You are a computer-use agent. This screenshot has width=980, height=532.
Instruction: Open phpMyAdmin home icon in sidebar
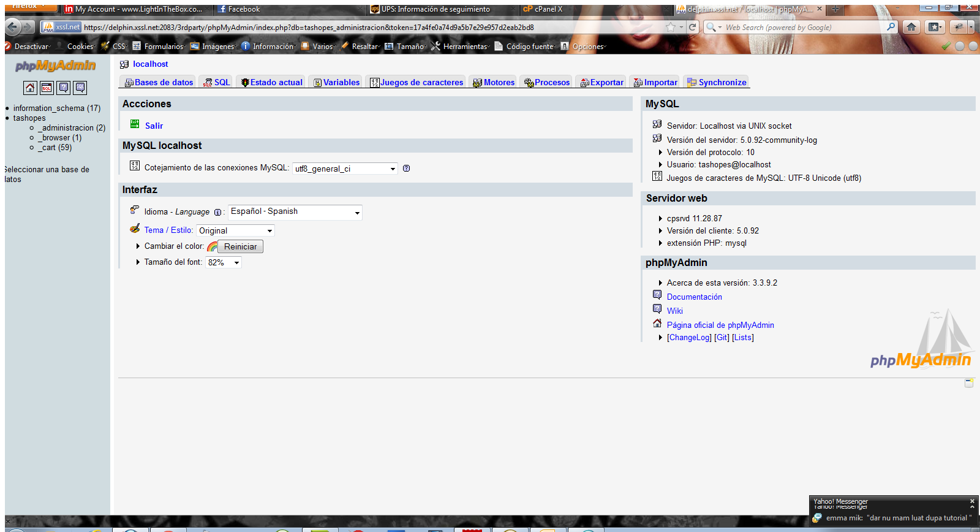click(x=30, y=88)
